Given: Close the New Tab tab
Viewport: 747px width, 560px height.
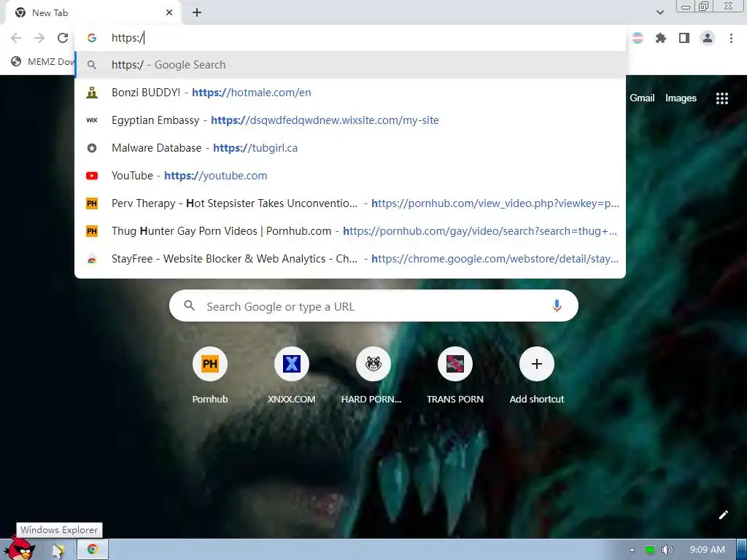Looking at the screenshot, I should [x=169, y=13].
